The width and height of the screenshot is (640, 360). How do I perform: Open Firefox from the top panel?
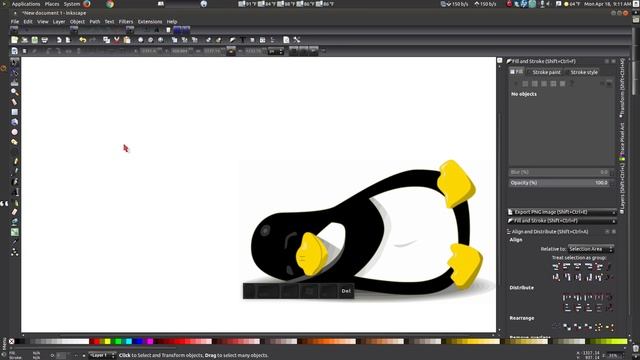click(x=87, y=4)
